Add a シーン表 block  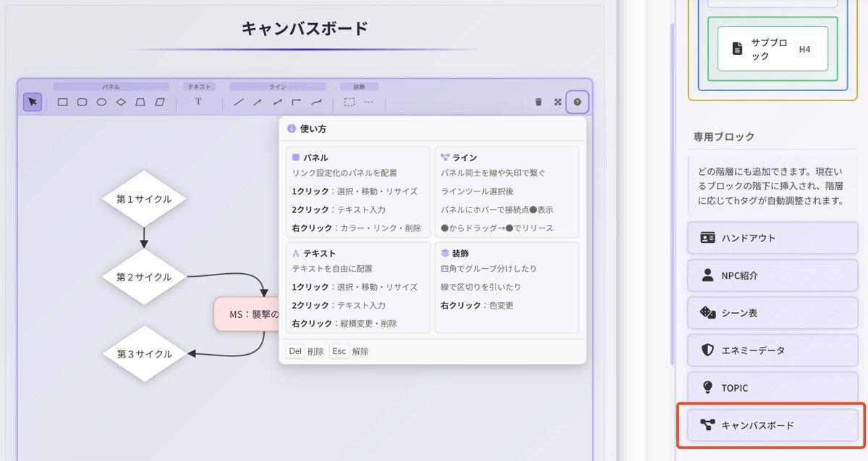point(773,313)
